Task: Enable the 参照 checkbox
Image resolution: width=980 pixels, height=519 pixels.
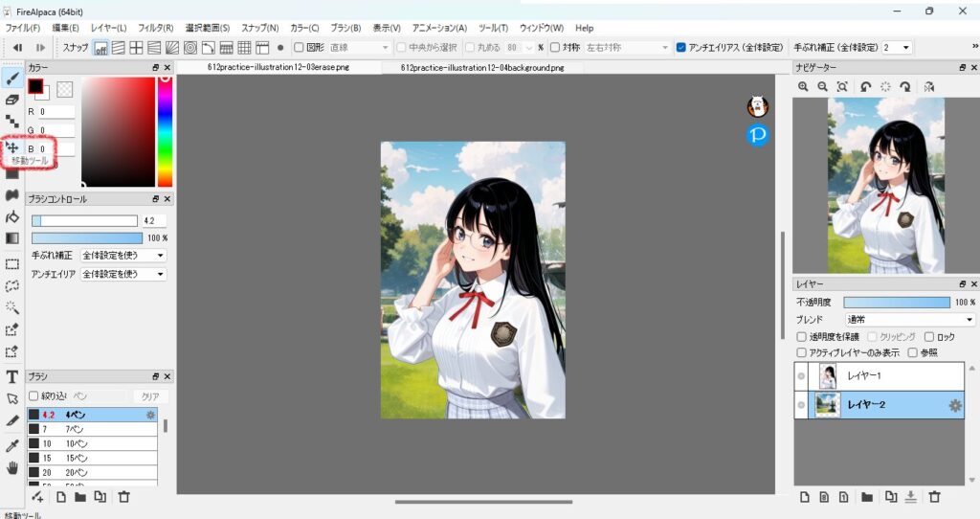Action: 912,352
